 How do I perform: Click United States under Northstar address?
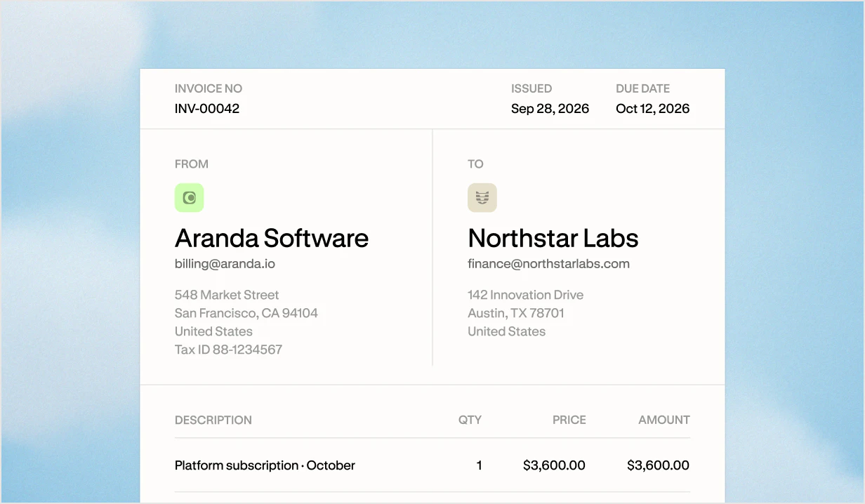click(x=507, y=331)
